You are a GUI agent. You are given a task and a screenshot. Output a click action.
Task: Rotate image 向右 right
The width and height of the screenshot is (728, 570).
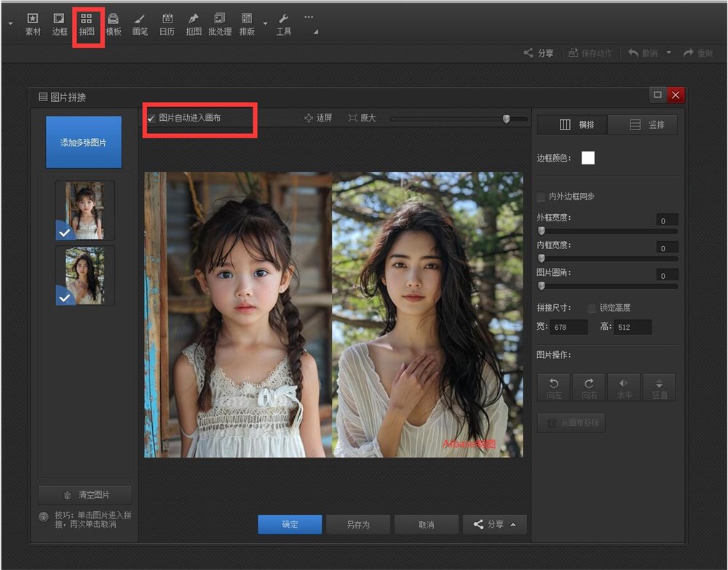click(x=589, y=387)
